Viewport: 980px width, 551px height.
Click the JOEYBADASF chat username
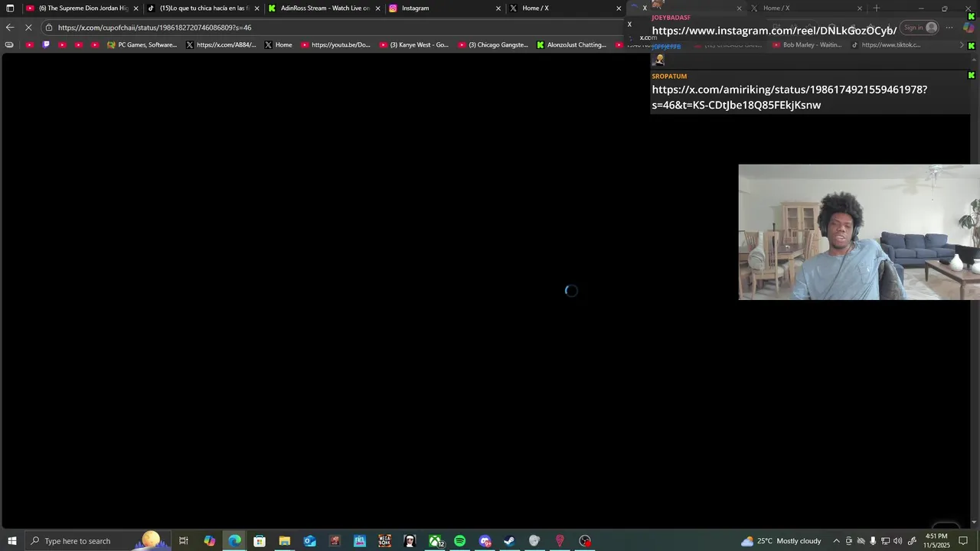(x=671, y=18)
